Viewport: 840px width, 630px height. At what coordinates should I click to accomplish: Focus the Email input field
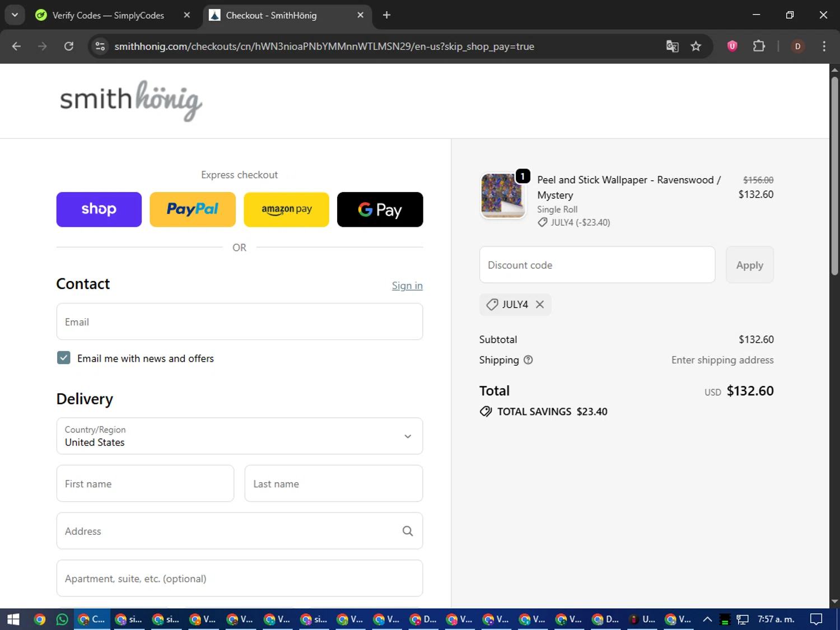[x=240, y=321]
